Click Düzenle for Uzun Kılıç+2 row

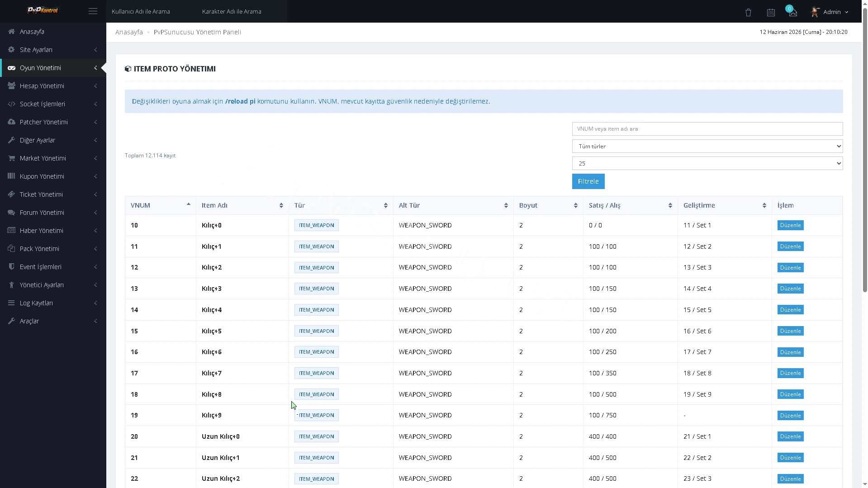[790, 479]
